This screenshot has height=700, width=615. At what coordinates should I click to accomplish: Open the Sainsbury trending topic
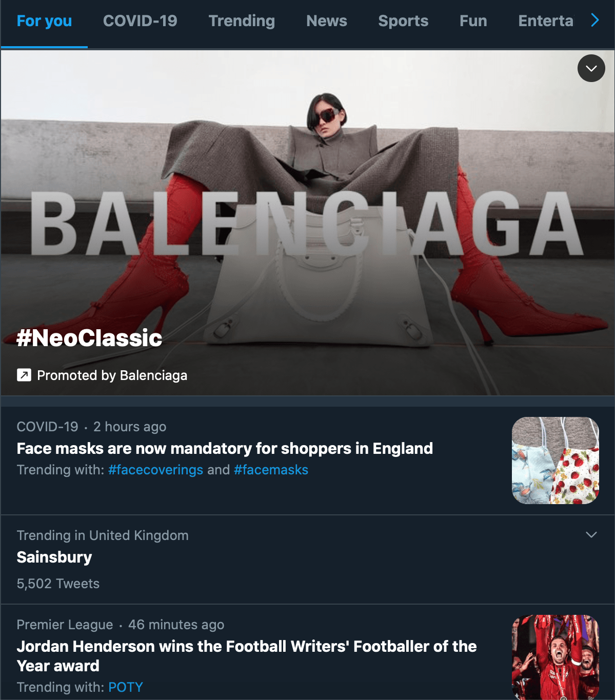pos(54,557)
